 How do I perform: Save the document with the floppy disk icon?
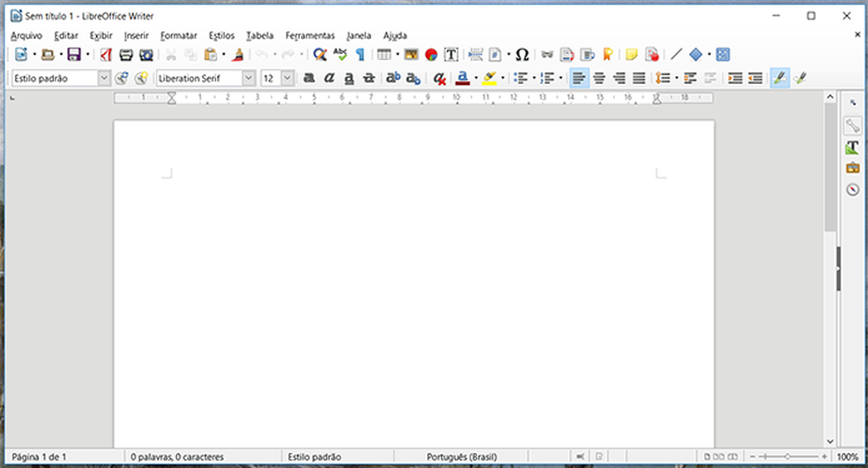tap(73, 54)
